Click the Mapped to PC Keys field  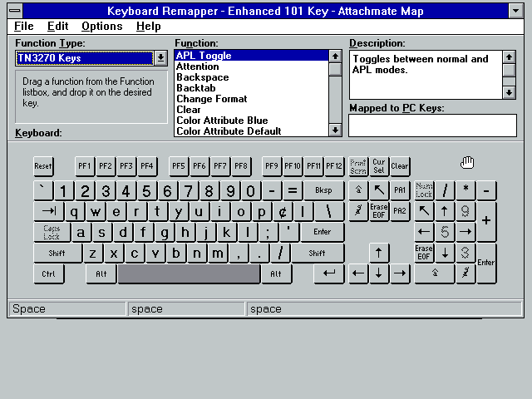coord(432,126)
